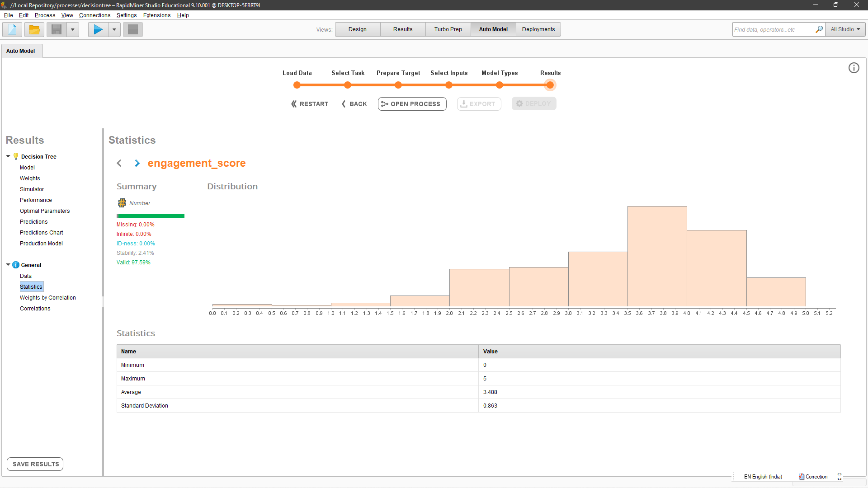Navigate forward with the right arrow beside engagement_score
The image size is (868, 488).
tap(137, 163)
